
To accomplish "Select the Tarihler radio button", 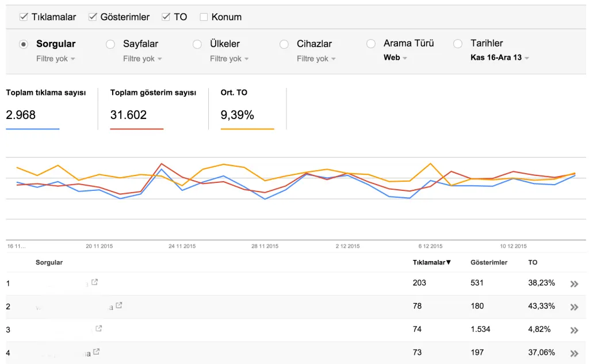I will point(457,44).
